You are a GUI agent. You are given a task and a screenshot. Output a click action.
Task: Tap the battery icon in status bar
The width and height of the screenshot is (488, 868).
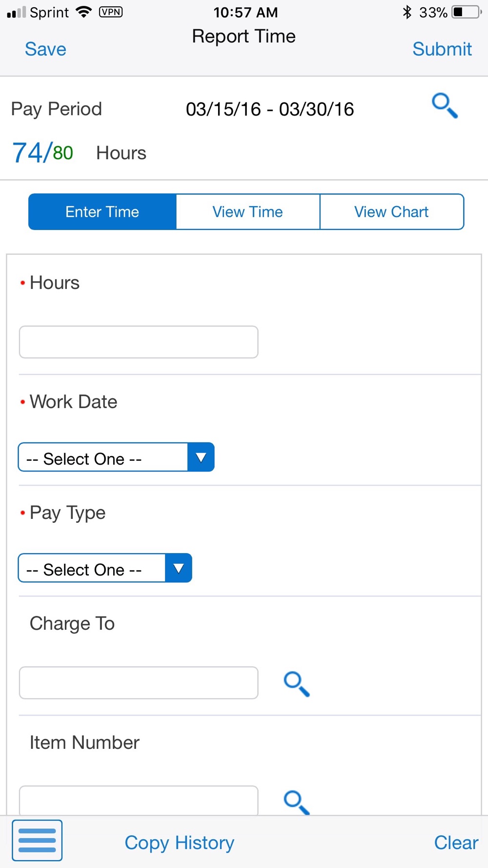(x=466, y=12)
